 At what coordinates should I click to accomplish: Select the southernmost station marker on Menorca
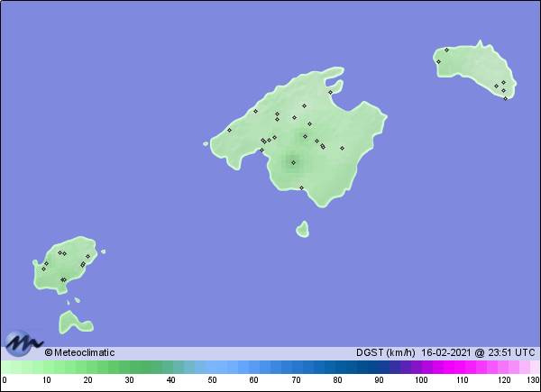(x=506, y=98)
